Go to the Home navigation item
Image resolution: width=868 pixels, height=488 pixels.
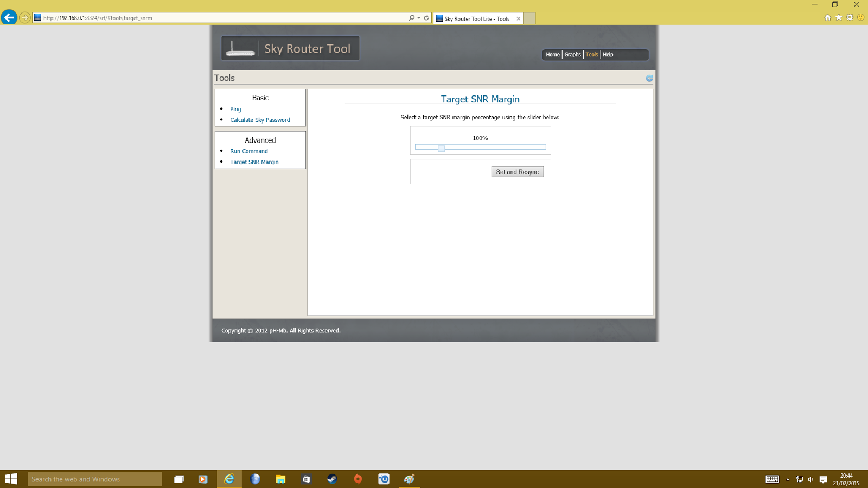pyautogui.click(x=553, y=55)
